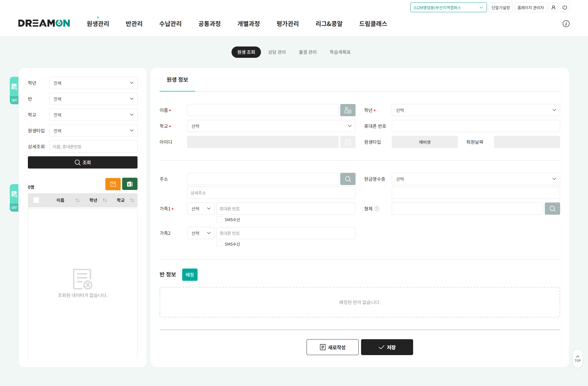Switch to 출결 관리 tab
Screen dimensions: 588x386
308,52
